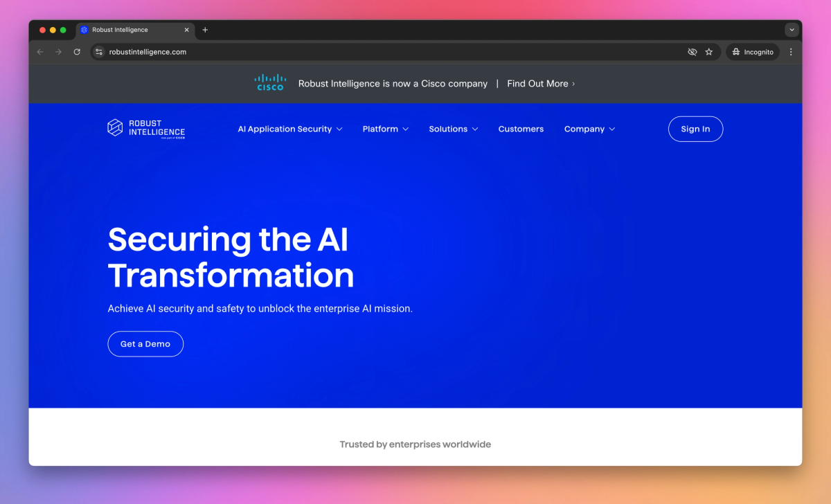Image resolution: width=831 pixels, height=504 pixels.
Task: Expand the AI Application Security menu
Action: click(290, 129)
